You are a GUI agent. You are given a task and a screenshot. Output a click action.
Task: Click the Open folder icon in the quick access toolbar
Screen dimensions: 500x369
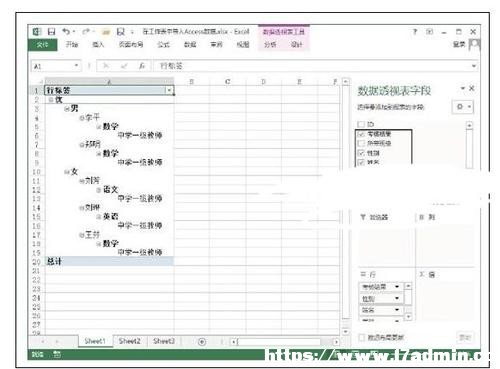coord(106,32)
